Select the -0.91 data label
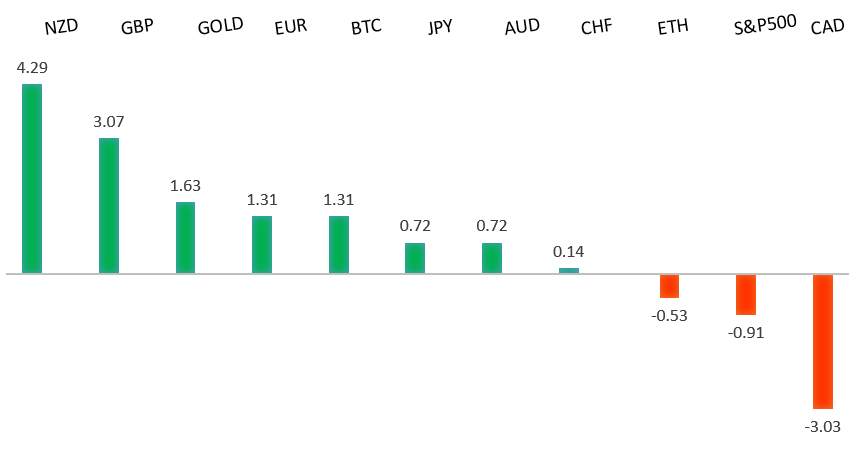Screen dimensions: 865x463 (746, 333)
